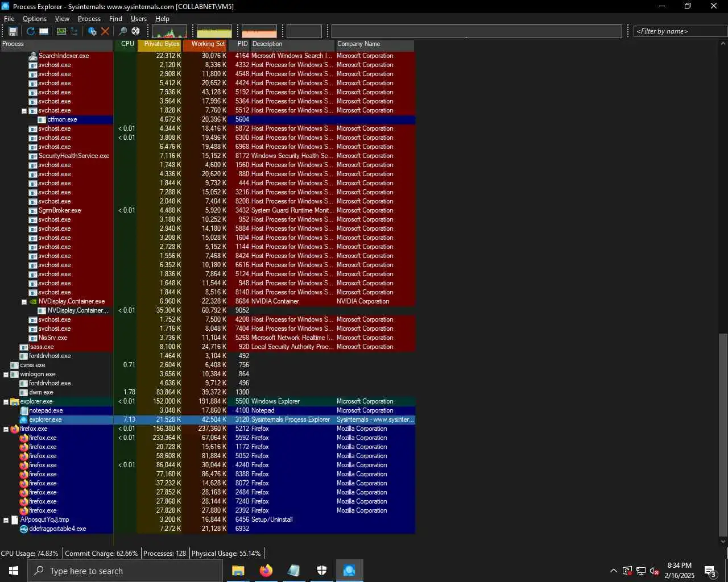
Task: Click Physical Usage 55.14% in status bar
Action: [x=226, y=554]
